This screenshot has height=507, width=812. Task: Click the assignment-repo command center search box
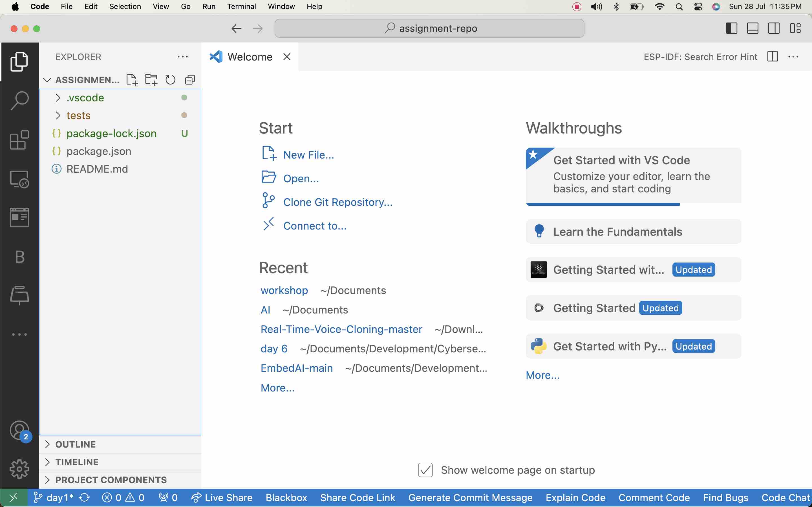[x=429, y=28]
